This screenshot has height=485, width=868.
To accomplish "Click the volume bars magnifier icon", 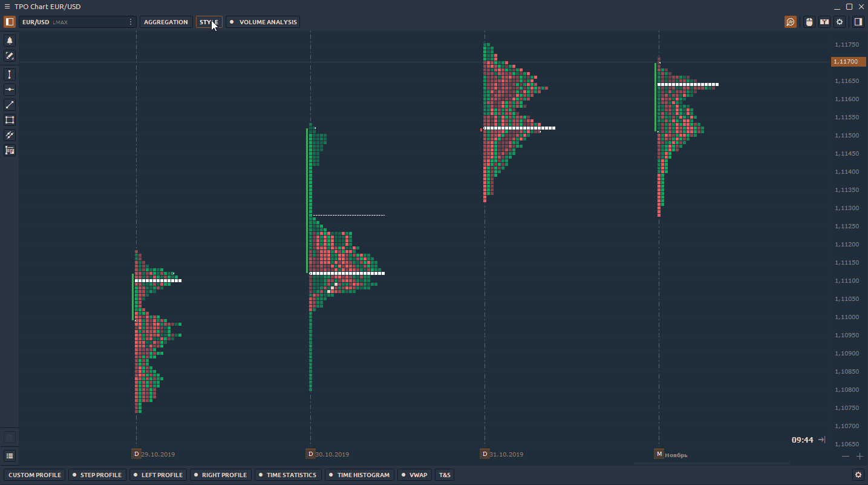I will click(791, 22).
